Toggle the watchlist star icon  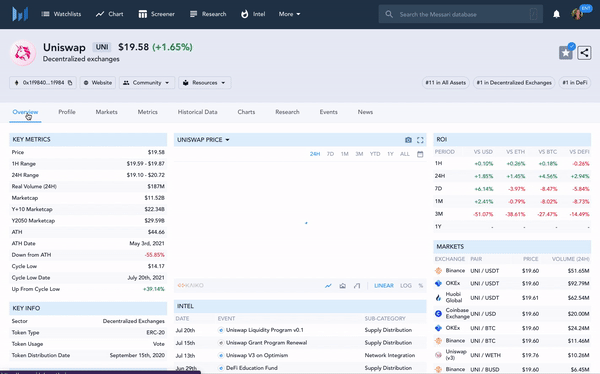coord(566,53)
